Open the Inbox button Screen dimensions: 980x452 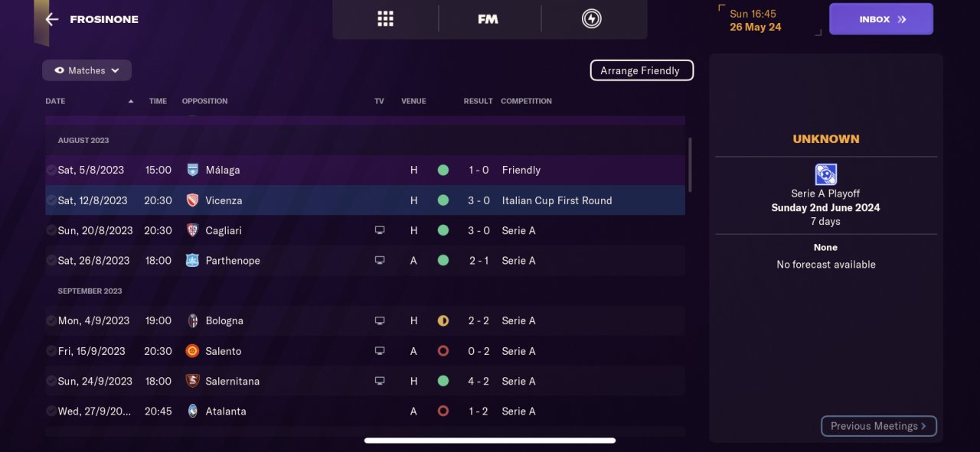(x=880, y=19)
